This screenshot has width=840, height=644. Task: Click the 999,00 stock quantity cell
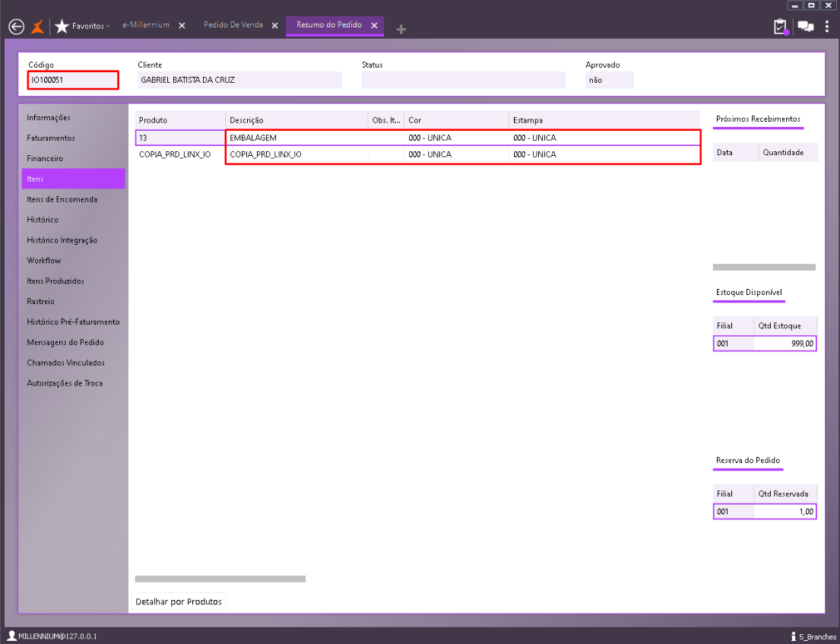pyautogui.click(x=785, y=344)
